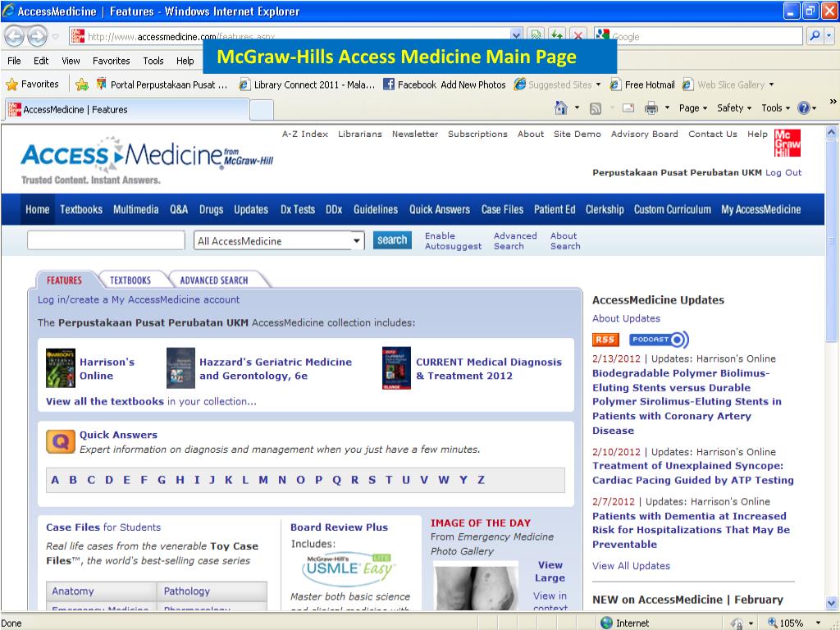Click the Read Mail icon in the command bar

coord(628,108)
